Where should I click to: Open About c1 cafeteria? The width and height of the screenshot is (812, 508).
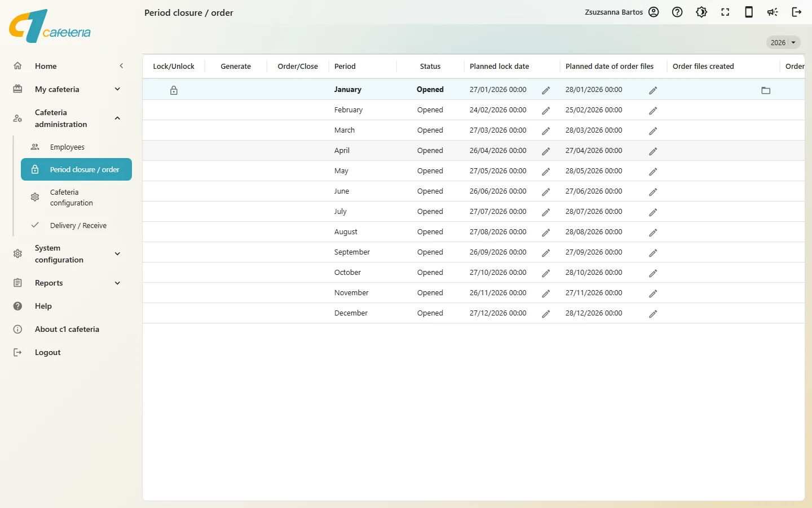67,329
